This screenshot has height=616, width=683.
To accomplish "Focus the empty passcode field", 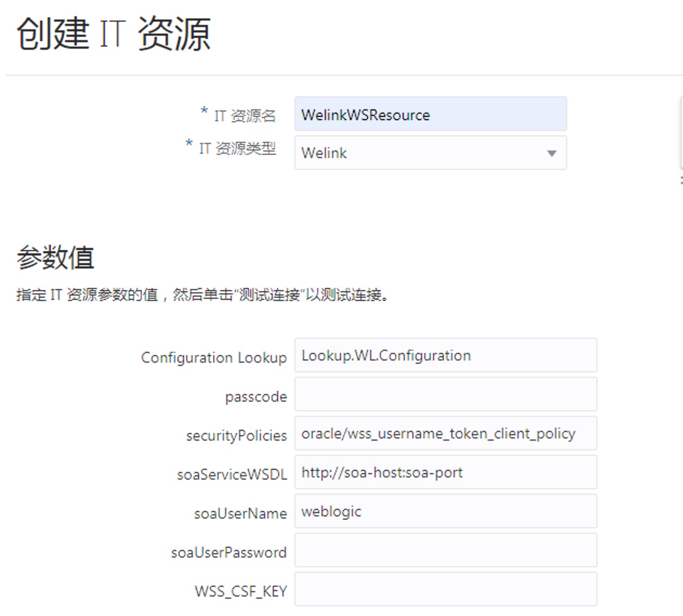I will tap(445, 394).
